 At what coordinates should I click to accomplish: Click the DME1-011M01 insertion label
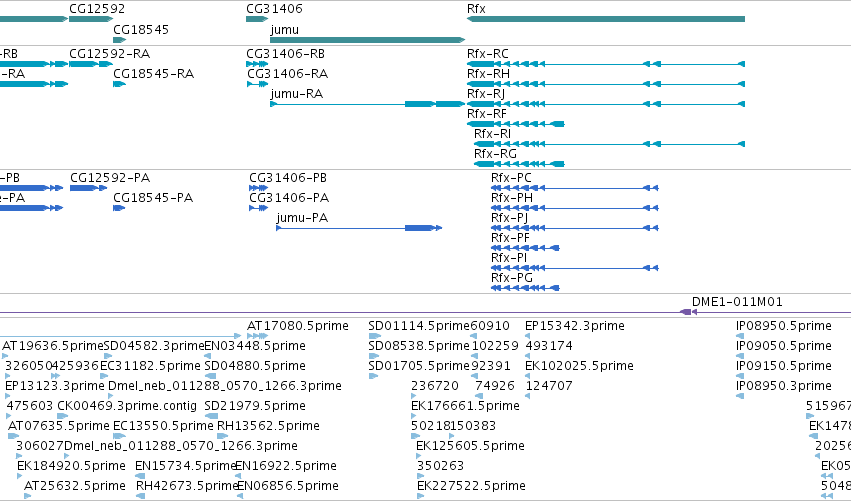tap(737, 302)
